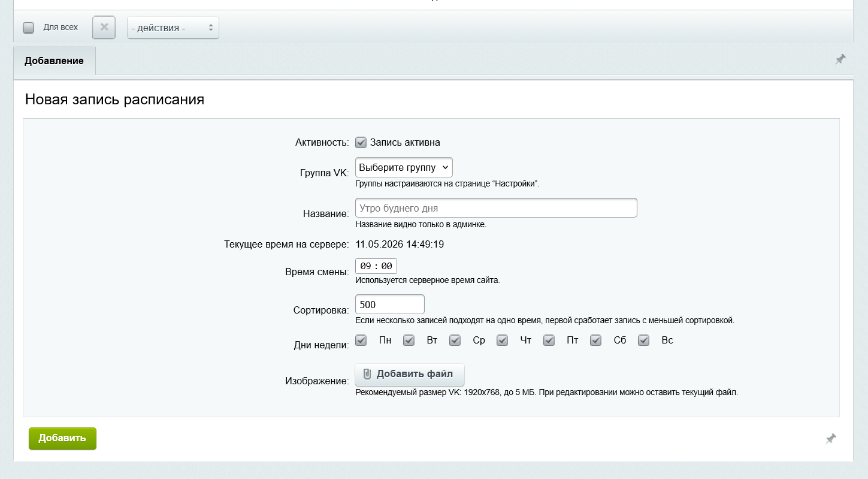Click the minutes part of Время смены

point(386,266)
